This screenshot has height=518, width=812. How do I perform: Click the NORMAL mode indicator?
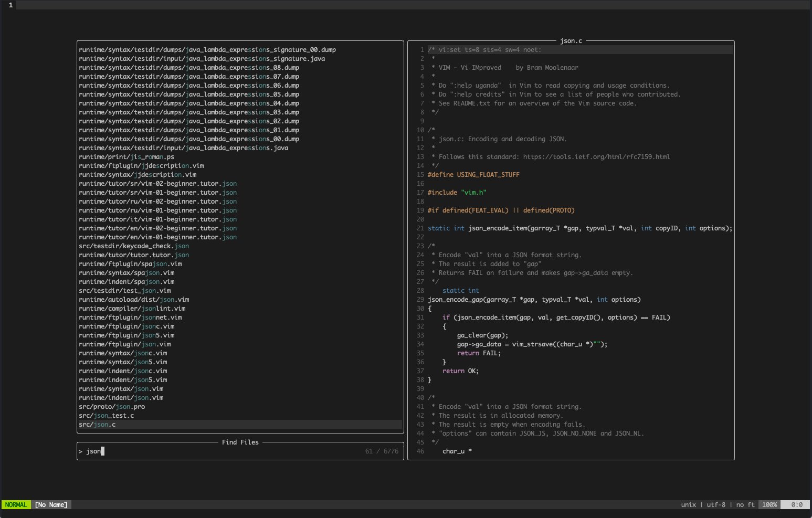tap(16, 504)
